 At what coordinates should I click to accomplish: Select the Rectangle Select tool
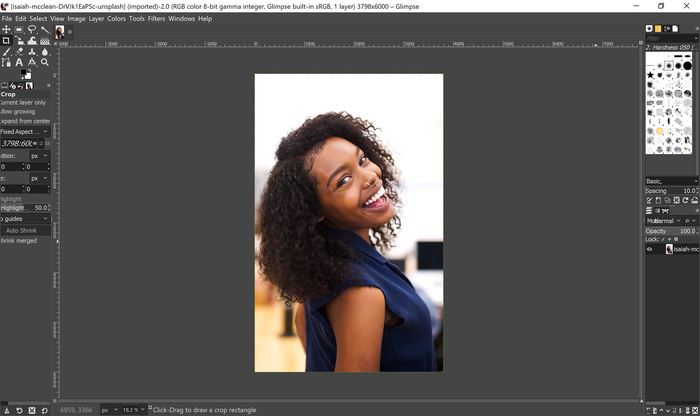[x=19, y=30]
